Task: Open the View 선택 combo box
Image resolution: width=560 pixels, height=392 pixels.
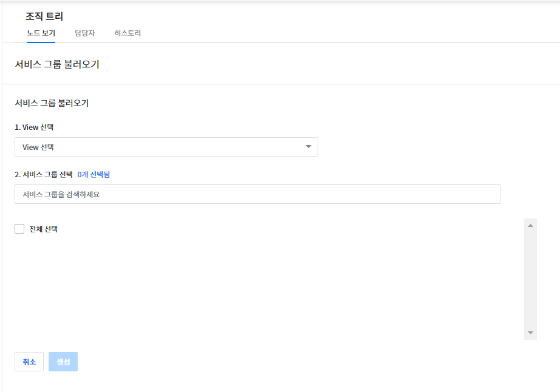Action: click(166, 147)
